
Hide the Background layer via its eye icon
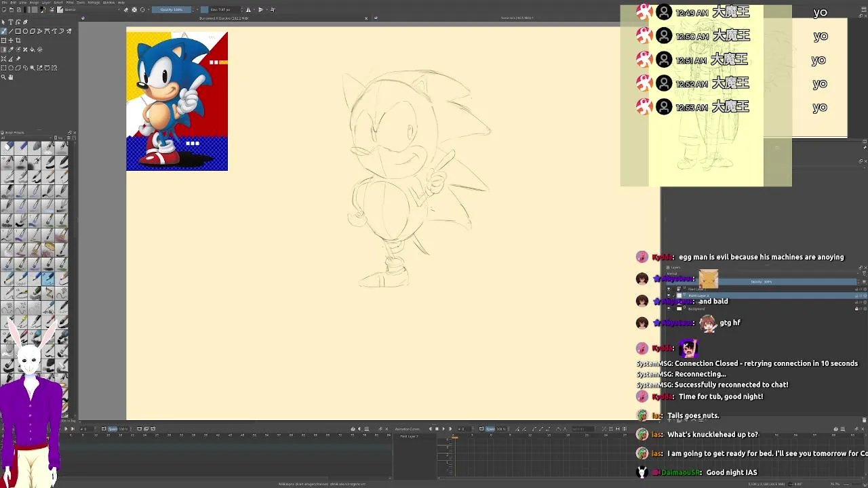(x=669, y=308)
